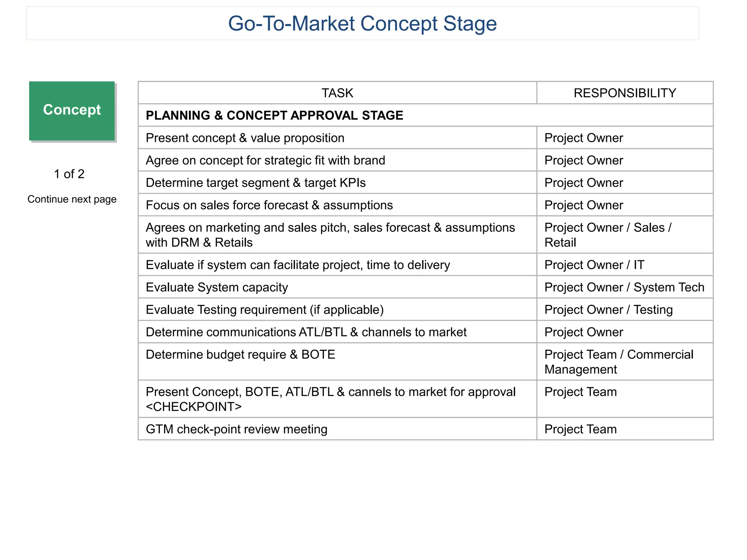The height and width of the screenshot is (560, 747).
Task: Click the TASK column header
Action: 337,93
